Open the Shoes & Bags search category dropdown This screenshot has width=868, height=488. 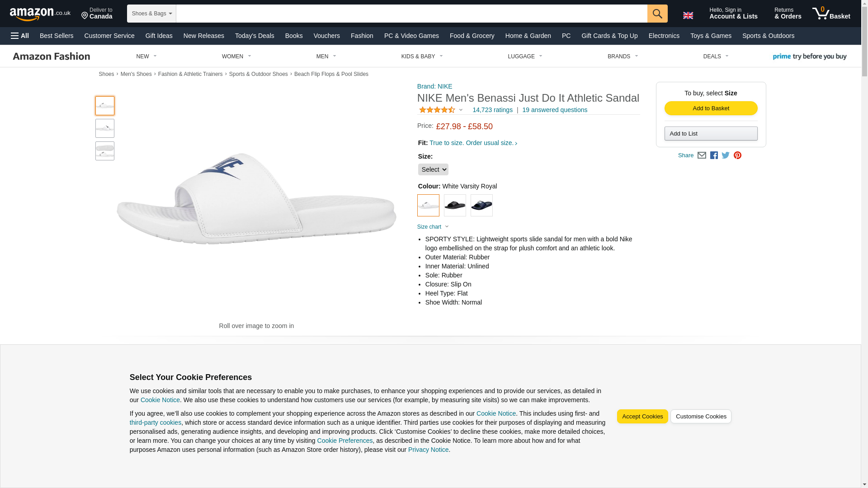(151, 14)
